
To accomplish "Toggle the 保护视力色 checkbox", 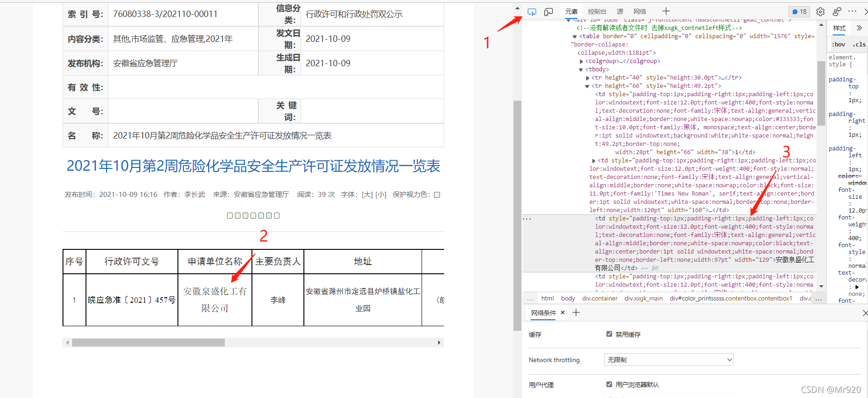I will click(x=437, y=195).
